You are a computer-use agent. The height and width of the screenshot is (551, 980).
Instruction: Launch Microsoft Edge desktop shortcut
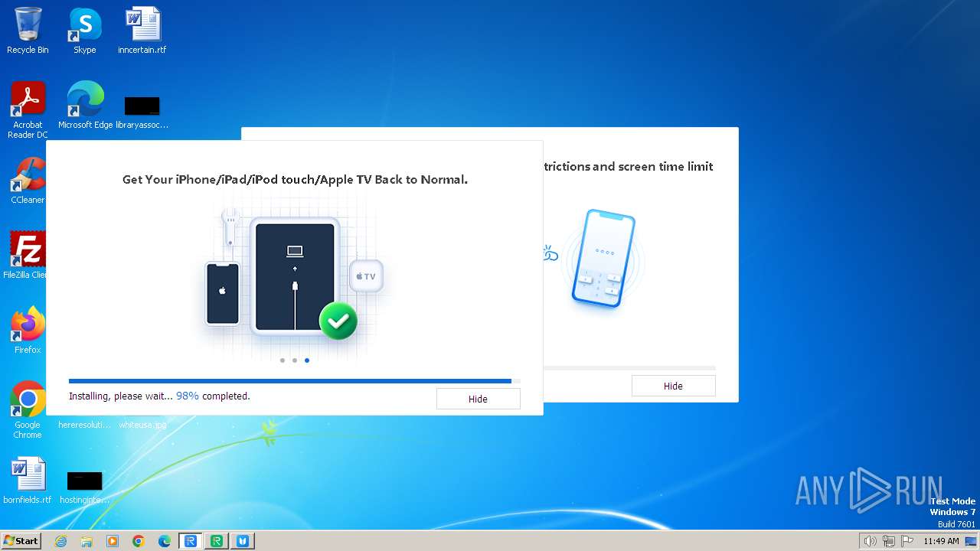tap(85, 106)
